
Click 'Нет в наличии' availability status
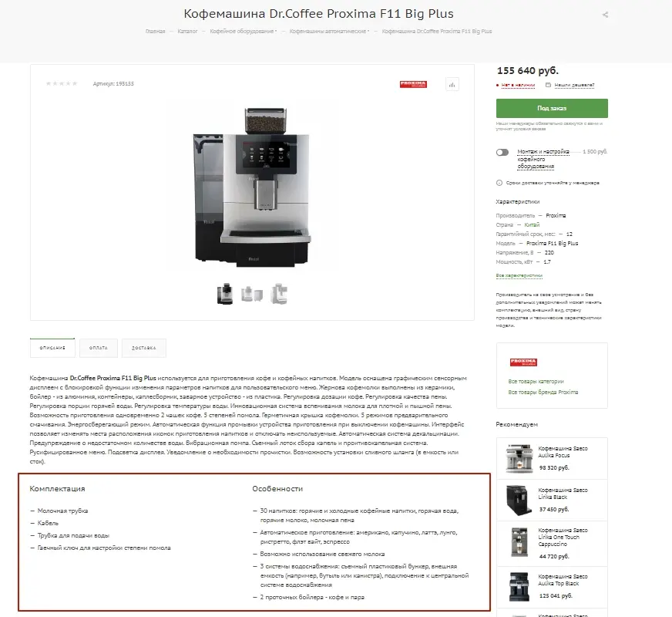tap(518, 85)
